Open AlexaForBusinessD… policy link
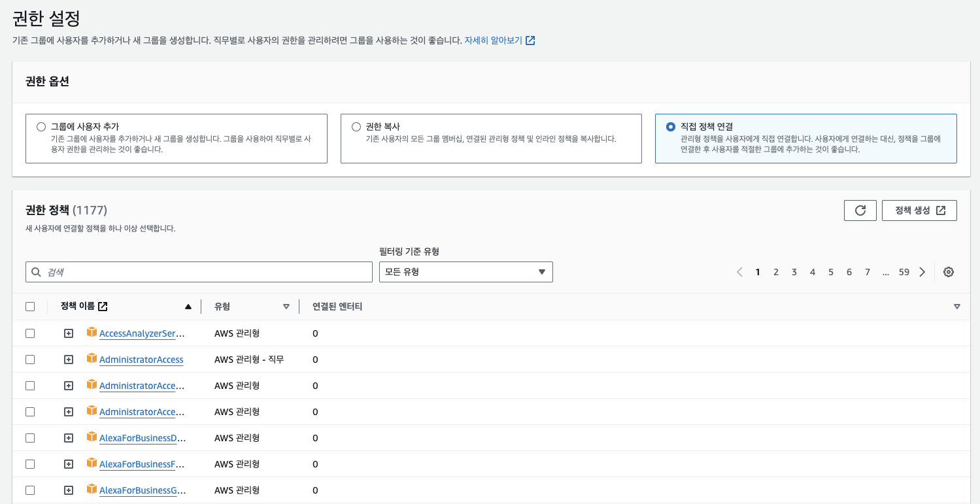 (x=143, y=439)
